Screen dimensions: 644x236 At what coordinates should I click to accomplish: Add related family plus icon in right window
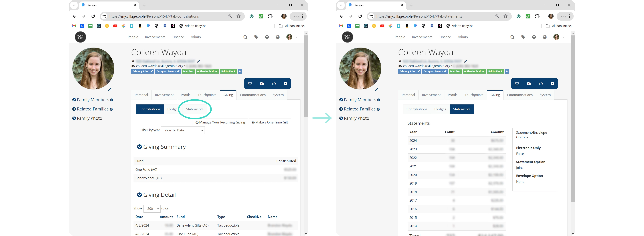click(x=378, y=109)
